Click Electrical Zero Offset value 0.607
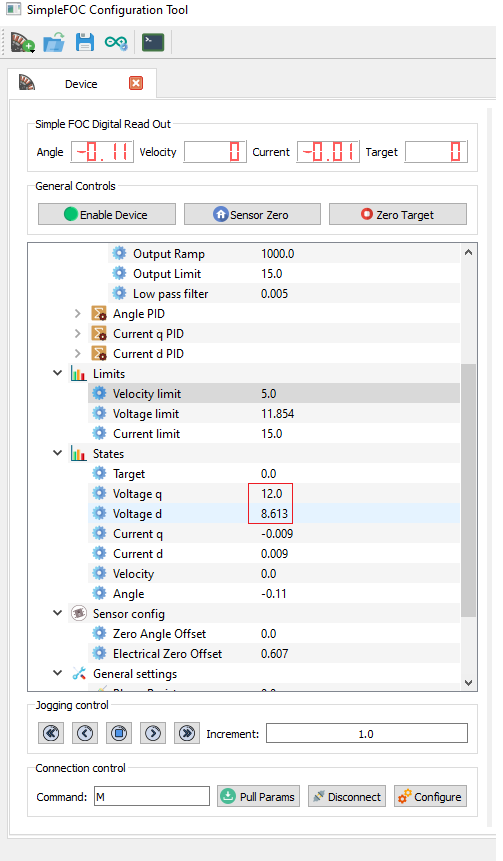 tap(274, 653)
